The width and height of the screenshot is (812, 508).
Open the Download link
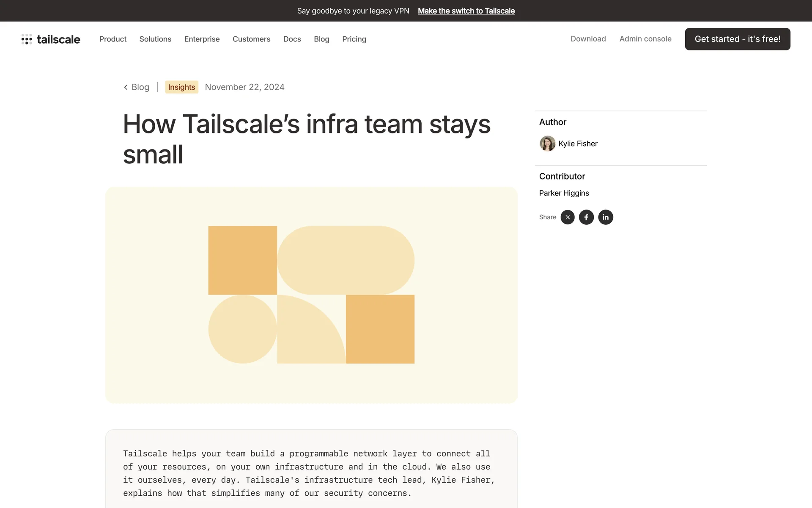(x=588, y=39)
